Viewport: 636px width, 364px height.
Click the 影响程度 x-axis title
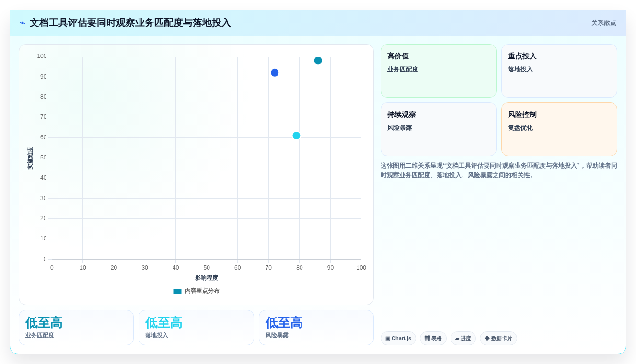[207, 278]
